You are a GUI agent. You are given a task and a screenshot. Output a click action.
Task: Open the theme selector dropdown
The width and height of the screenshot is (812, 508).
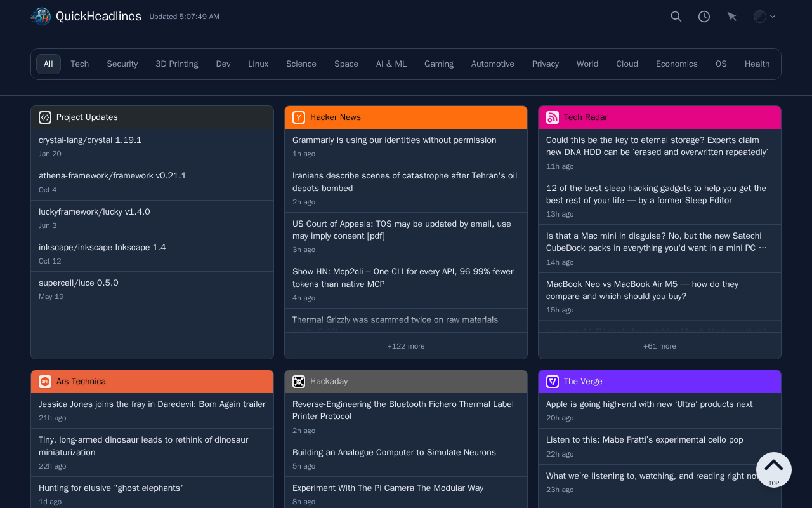point(764,17)
